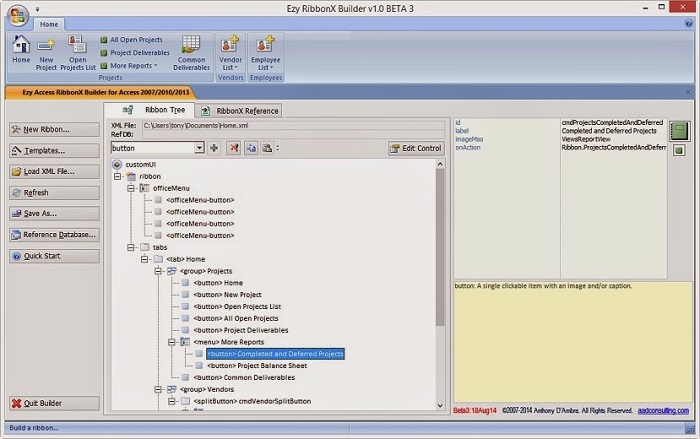Click the More Reports menu node icon

[185, 342]
